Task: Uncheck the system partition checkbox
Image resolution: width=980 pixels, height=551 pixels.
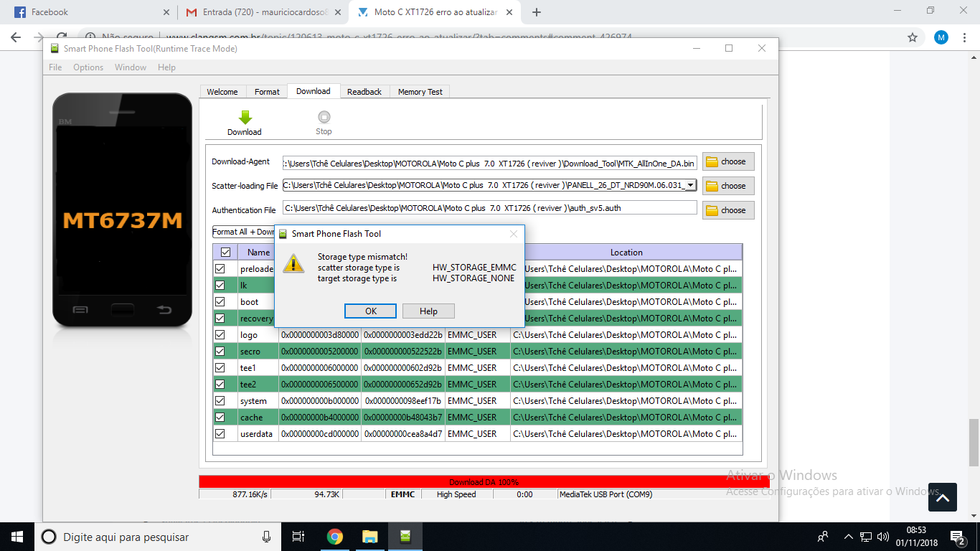Action: coord(220,401)
